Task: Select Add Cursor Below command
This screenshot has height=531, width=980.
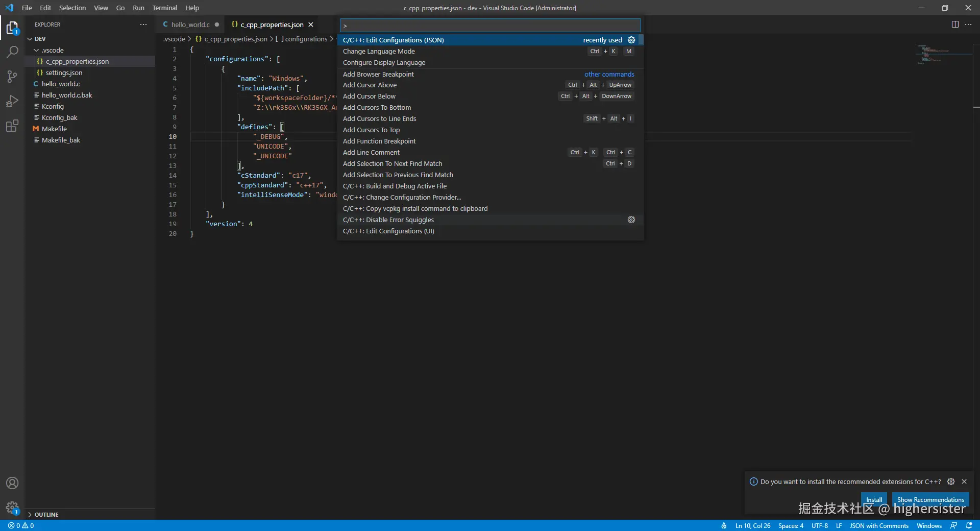Action: pos(490,96)
